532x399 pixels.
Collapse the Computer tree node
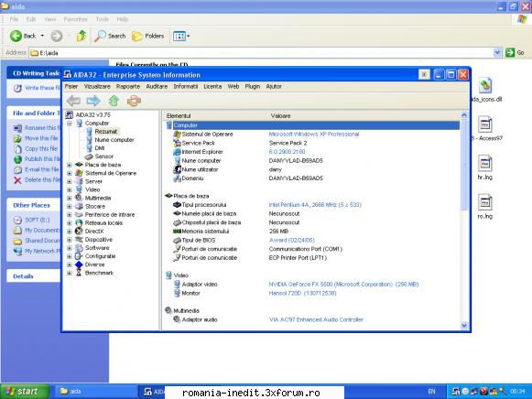[x=70, y=123]
